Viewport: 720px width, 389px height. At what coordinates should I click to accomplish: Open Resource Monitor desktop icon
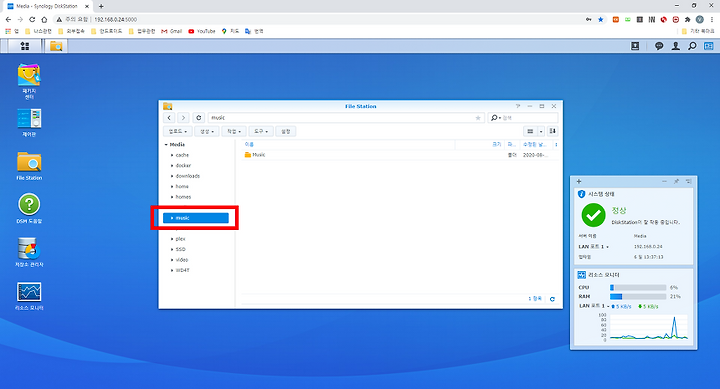(x=29, y=296)
